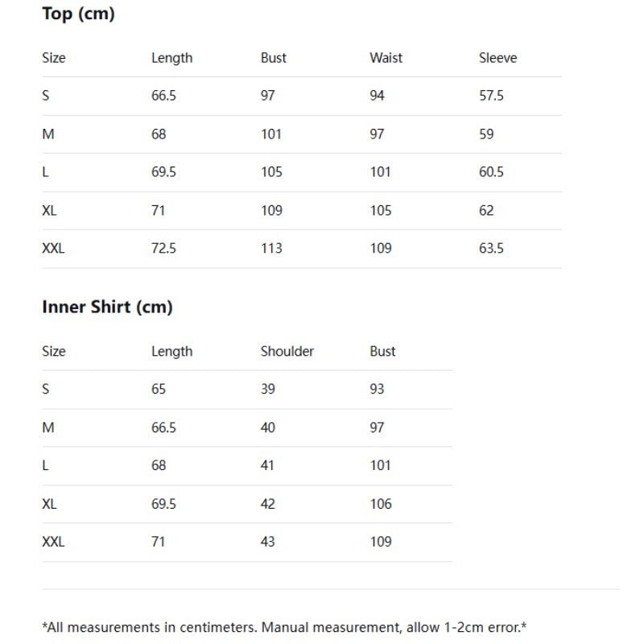Click the Bust header in Top table

[x=273, y=58]
